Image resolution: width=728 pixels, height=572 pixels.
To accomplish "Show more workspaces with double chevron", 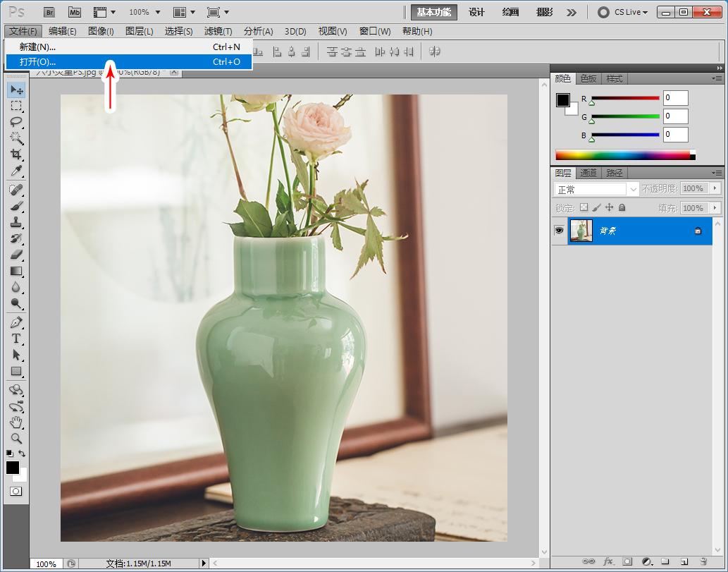I will pyautogui.click(x=572, y=13).
